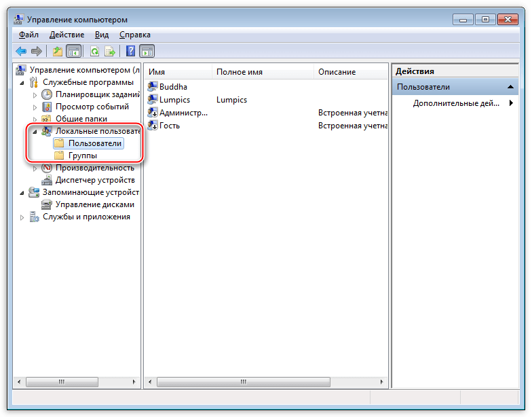Viewport: 532px width, 417px height.
Task: Sort by the Полное имя column header
Action: click(263, 72)
